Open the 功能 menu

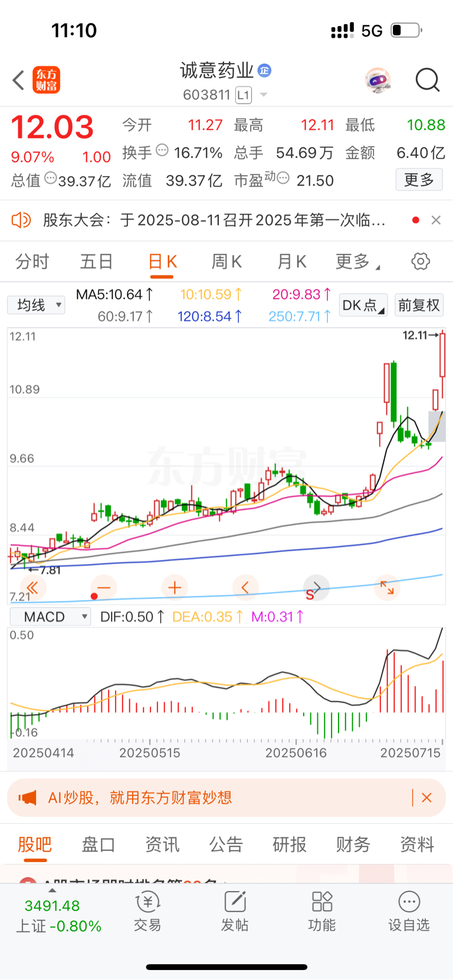pyautogui.click(x=322, y=911)
